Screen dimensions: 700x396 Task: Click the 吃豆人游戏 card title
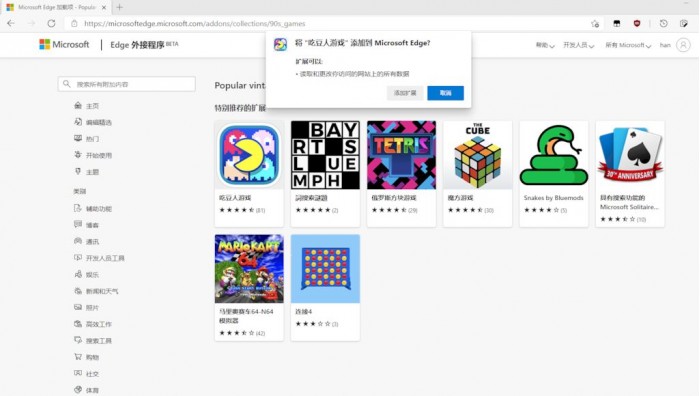coord(235,198)
